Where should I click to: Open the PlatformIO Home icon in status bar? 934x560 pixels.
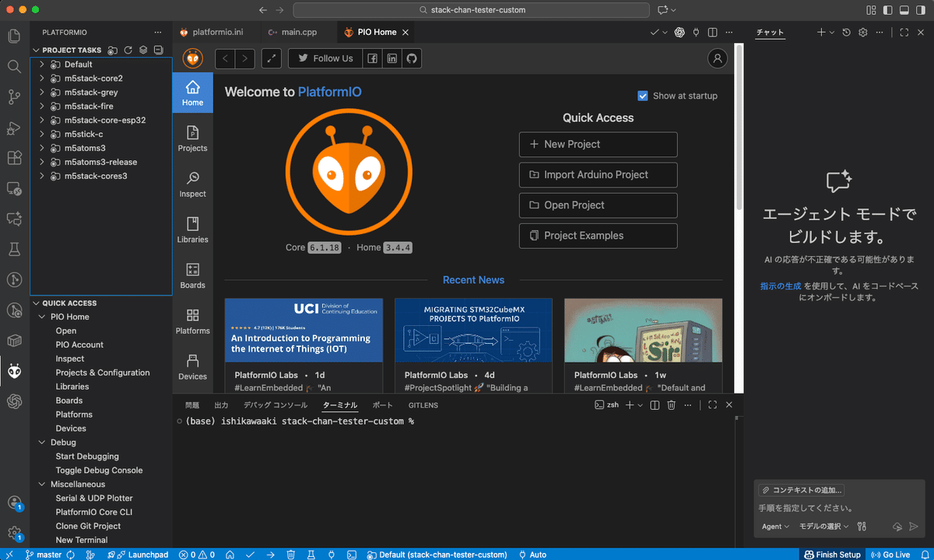[x=230, y=554]
